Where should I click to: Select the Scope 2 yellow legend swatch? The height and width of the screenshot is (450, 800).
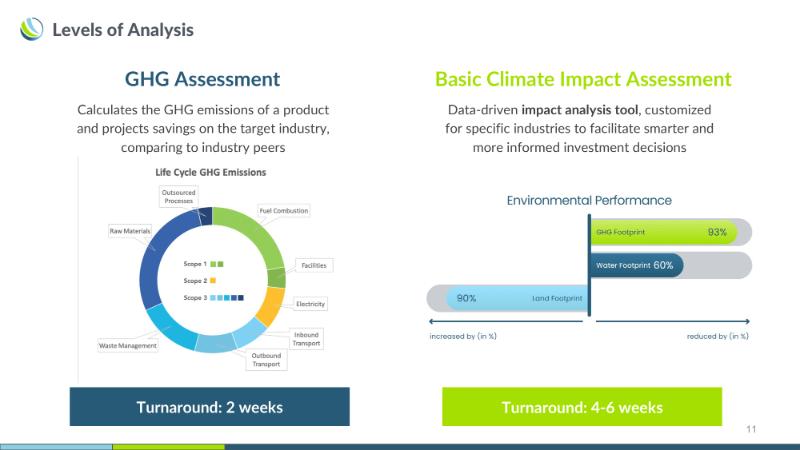[213, 281]
